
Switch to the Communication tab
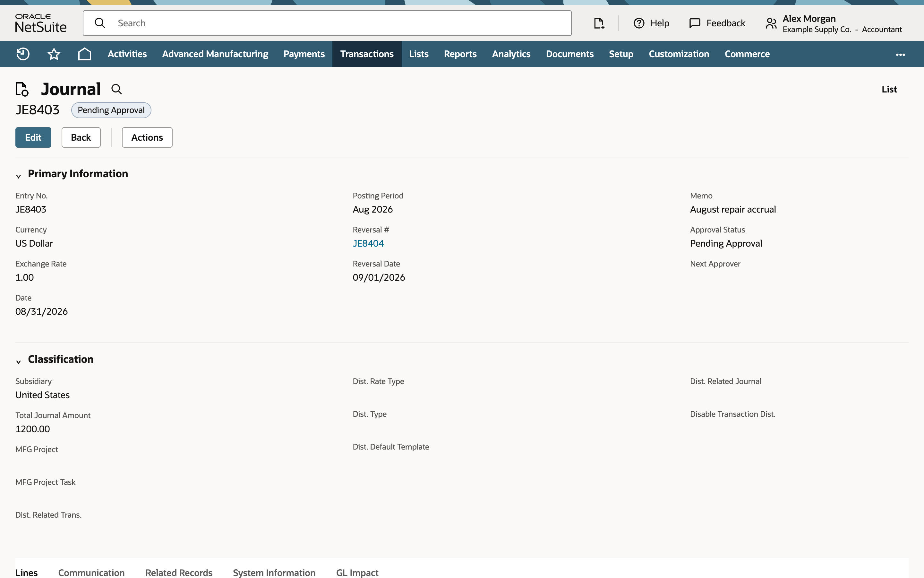click(x=91, y=572)
